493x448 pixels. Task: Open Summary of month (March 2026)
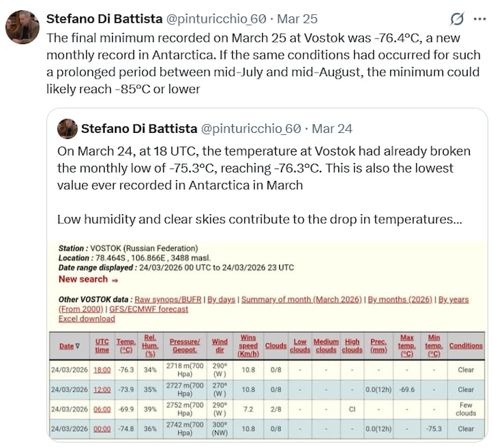click(301, 299)
